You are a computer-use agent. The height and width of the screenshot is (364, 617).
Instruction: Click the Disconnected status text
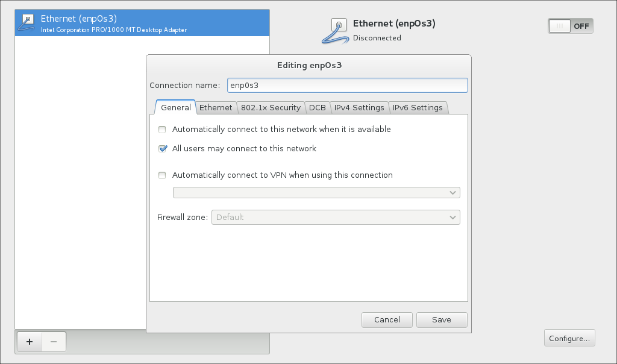coord(377,38)
